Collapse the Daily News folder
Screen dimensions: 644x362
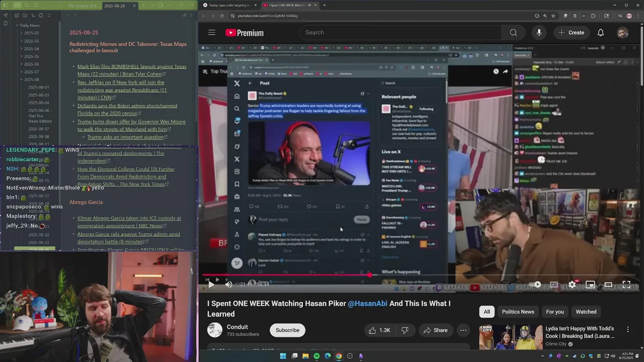coord(30,25)
